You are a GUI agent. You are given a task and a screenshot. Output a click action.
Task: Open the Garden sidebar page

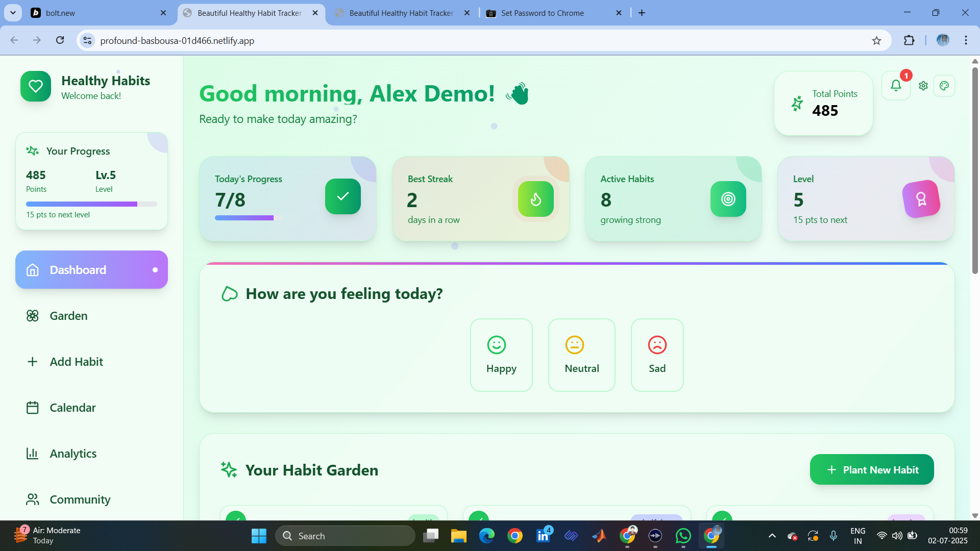(68, 316)
